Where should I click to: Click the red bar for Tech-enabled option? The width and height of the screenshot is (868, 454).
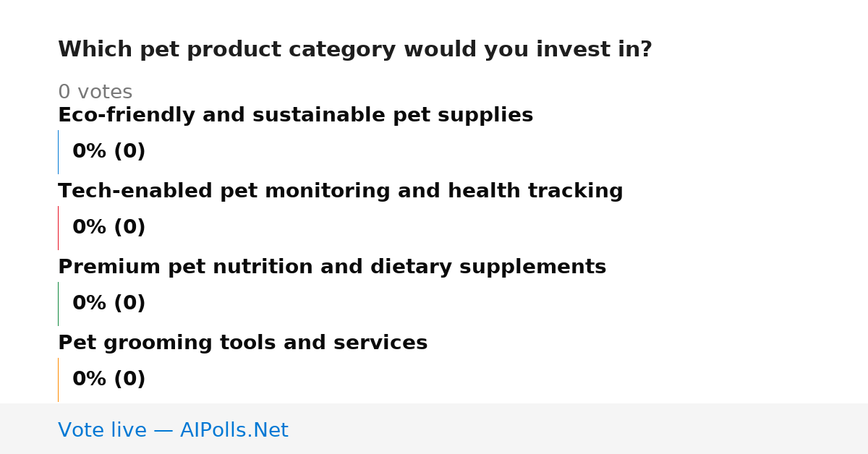(x=58, y=228)
